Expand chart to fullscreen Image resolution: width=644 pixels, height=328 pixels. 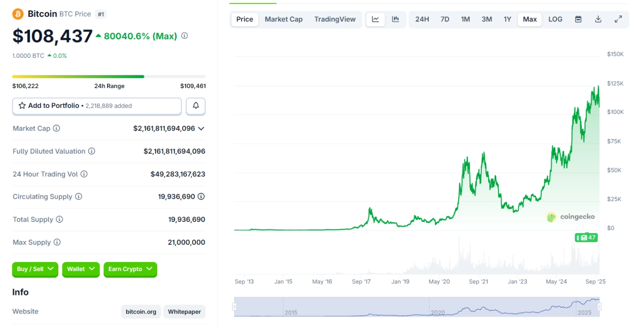618,19
